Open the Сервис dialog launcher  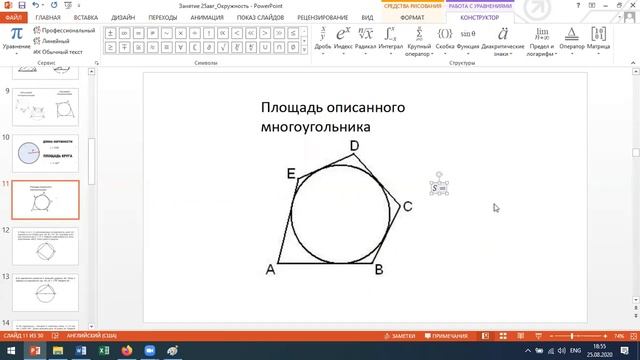97,63
